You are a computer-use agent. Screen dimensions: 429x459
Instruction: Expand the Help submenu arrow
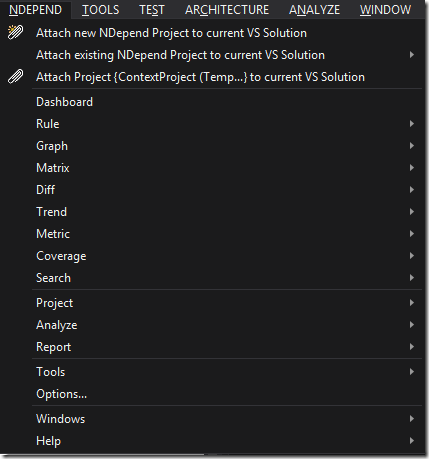click(x=412, y=441)
